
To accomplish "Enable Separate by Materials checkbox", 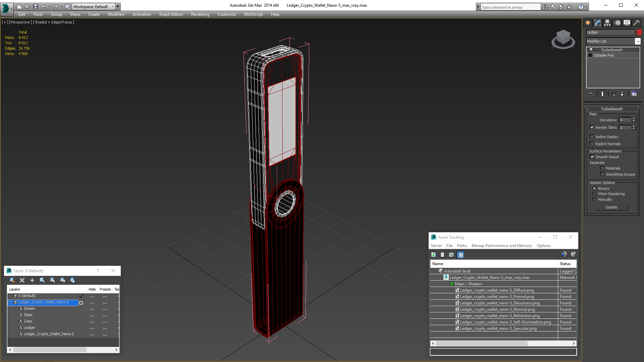I will point(602,168).
